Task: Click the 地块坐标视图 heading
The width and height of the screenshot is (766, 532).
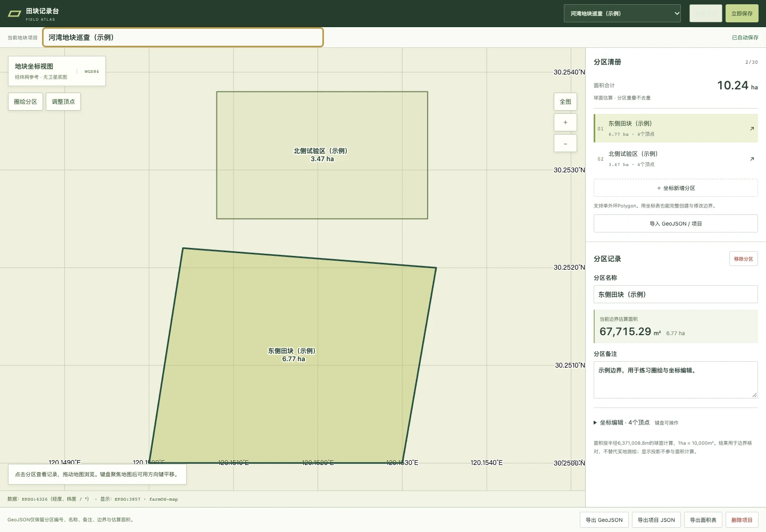Action: click(34, 66)
